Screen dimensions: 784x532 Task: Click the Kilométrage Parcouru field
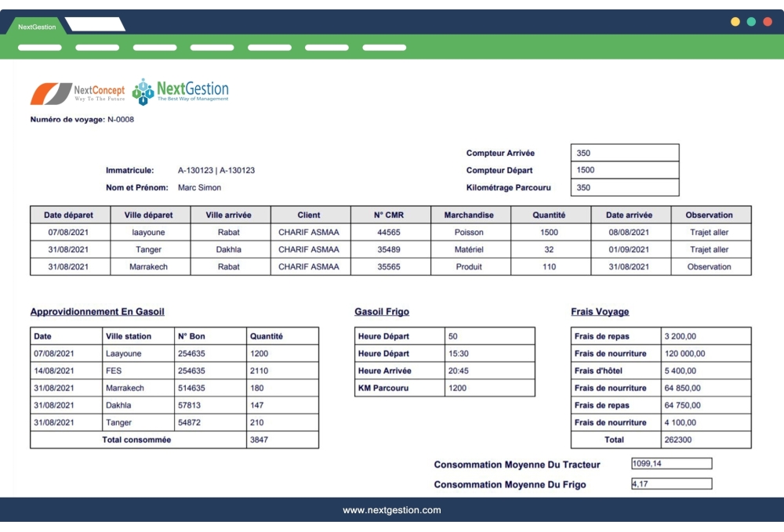[x=623, y=188]
